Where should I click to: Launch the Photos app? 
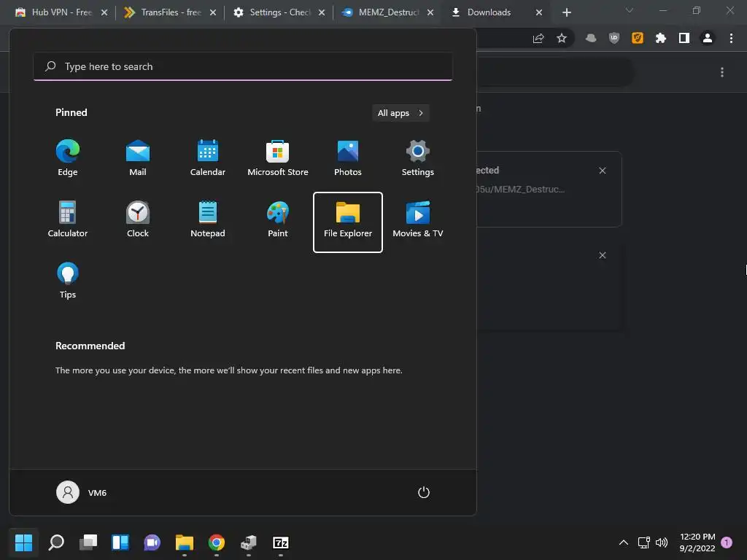pos(348,158)
